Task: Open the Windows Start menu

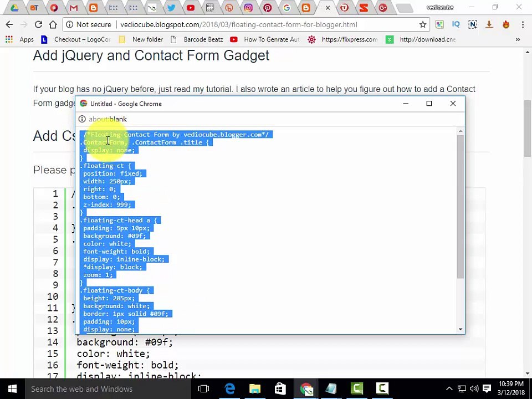Action: click(12, 389)
